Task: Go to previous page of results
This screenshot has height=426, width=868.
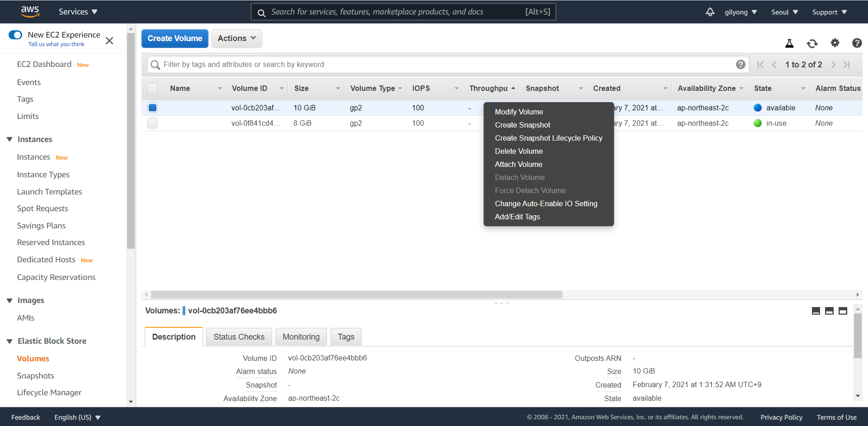Action: (x=774, y=65)
